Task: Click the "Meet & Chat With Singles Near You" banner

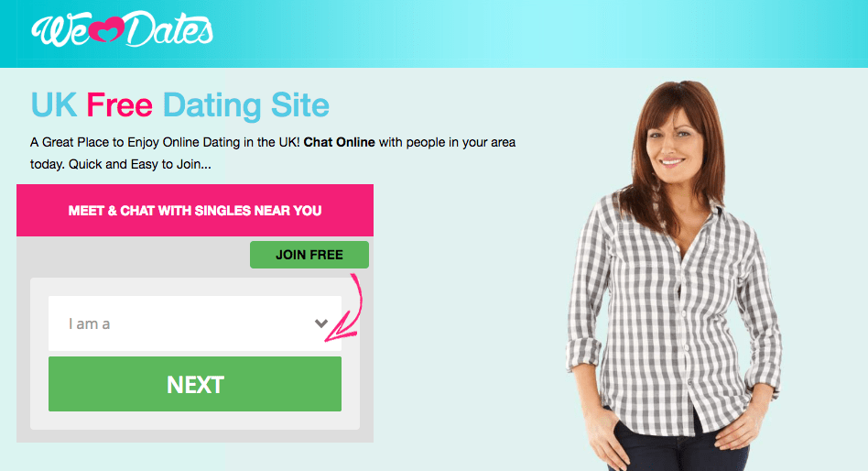Action: [x=195, y=211]
